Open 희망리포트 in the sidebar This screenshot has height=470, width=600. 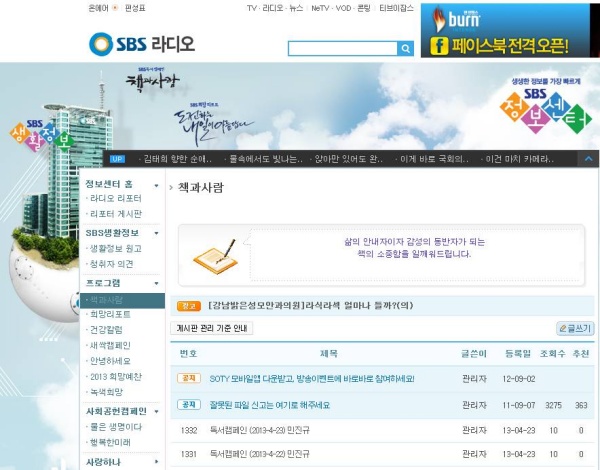[110, 314]
